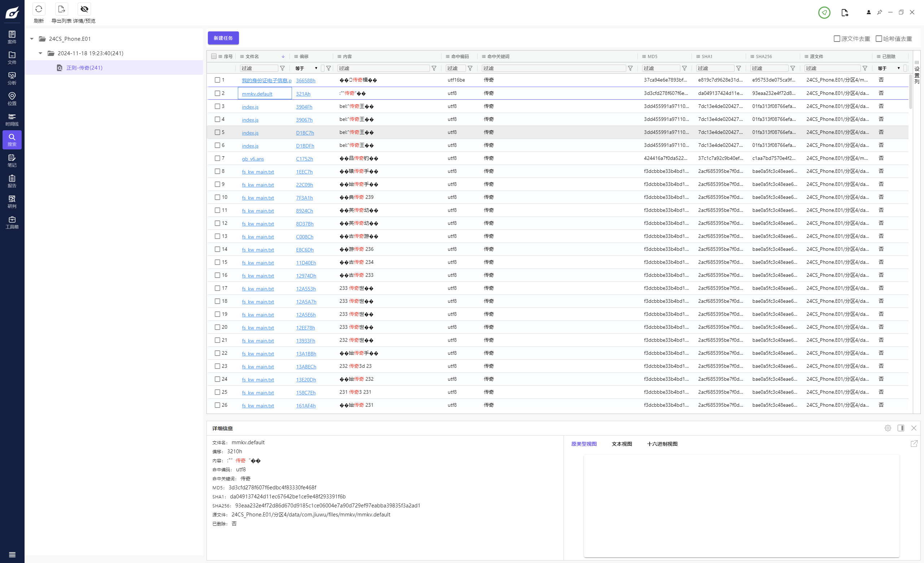Open the 时间线 timeline sidebar icon

[12, 119]
